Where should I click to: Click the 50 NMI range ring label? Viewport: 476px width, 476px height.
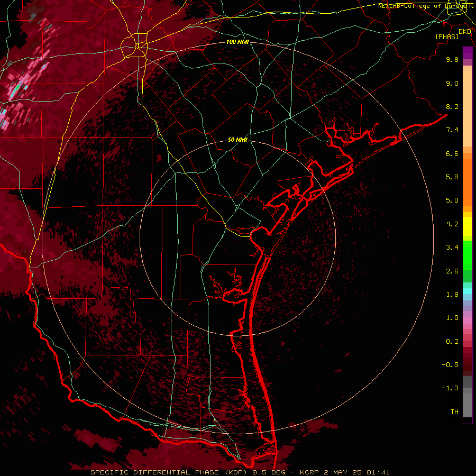point(237,140)
